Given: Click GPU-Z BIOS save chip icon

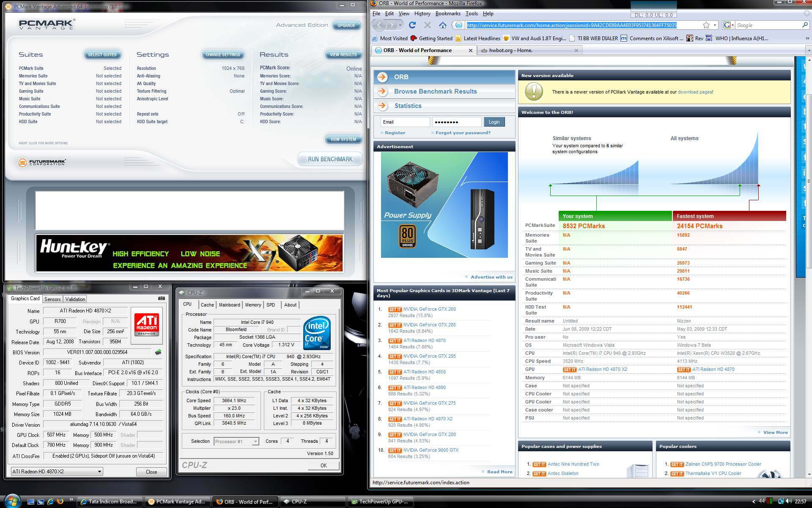Looking at the screenshot, I should tap(158, 352).
